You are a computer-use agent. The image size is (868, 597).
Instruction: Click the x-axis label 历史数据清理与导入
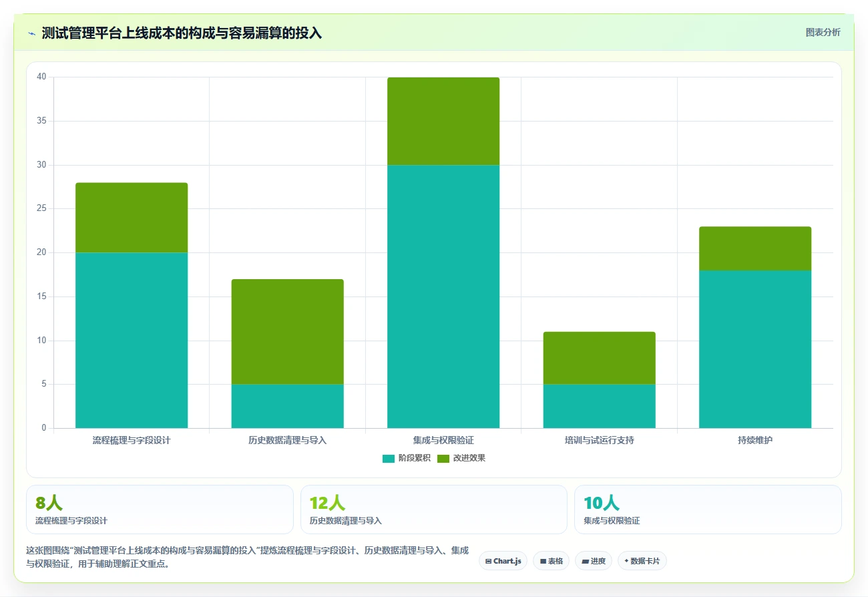coord(287,440)
